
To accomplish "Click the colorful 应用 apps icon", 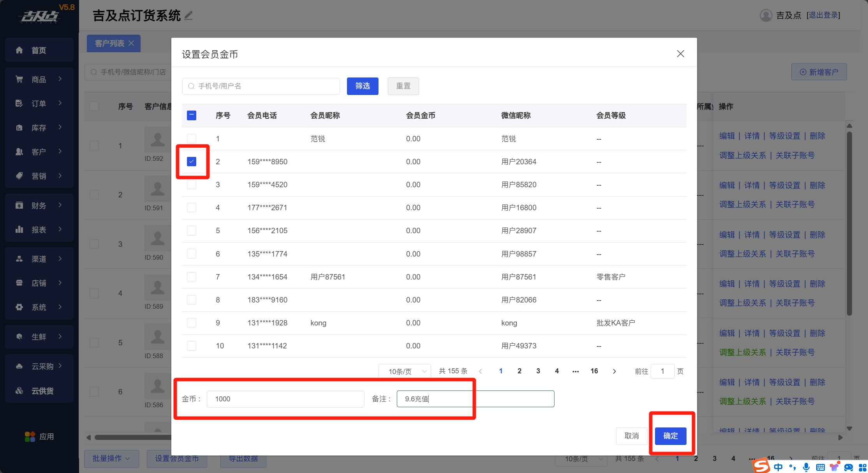I will point(30,437).
